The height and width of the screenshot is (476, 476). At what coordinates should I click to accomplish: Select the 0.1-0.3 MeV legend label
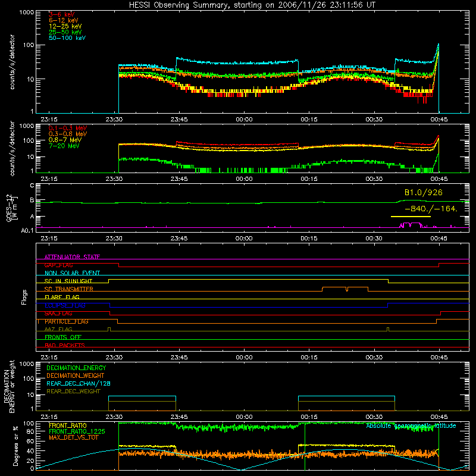click(x=68, y=128)
